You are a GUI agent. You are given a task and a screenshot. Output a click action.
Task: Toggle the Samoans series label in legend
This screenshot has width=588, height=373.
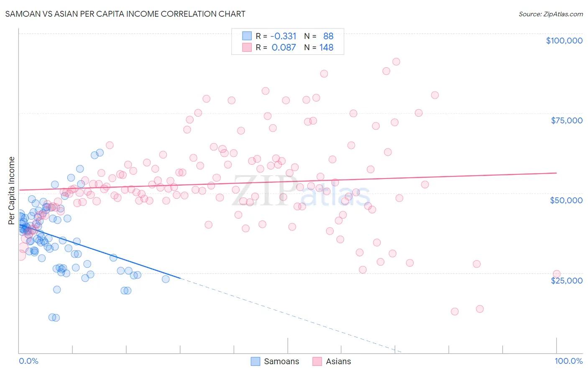click(x=281, y=361)
